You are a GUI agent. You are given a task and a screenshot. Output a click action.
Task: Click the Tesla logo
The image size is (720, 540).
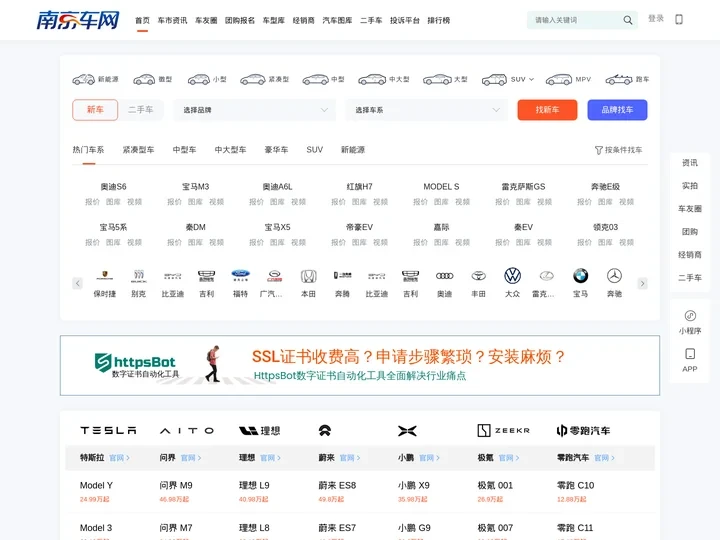[x=108, y=430]
